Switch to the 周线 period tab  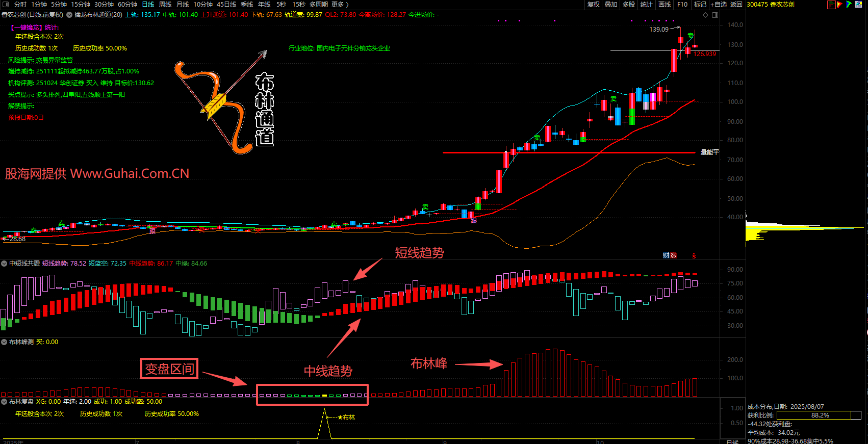point(165,5)
